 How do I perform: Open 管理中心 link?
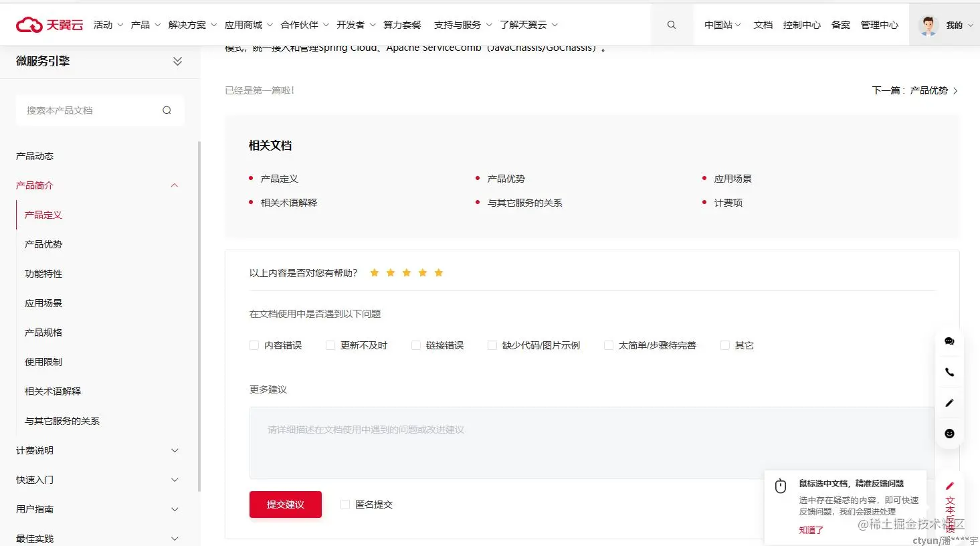click(x=880, y=25)
